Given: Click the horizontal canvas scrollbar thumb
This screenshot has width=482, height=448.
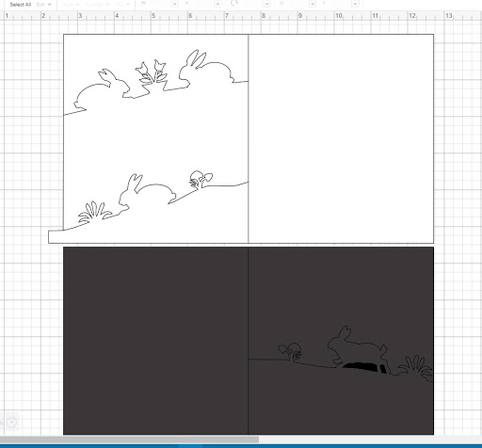Looking at the screenshot, I should click(x=129, y=440).
